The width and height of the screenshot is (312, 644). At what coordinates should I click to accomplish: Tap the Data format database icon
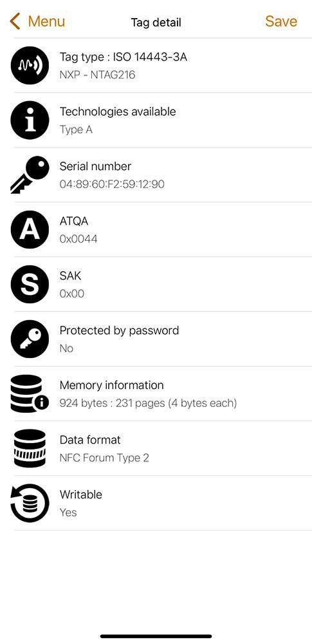[x=30, y=448]
